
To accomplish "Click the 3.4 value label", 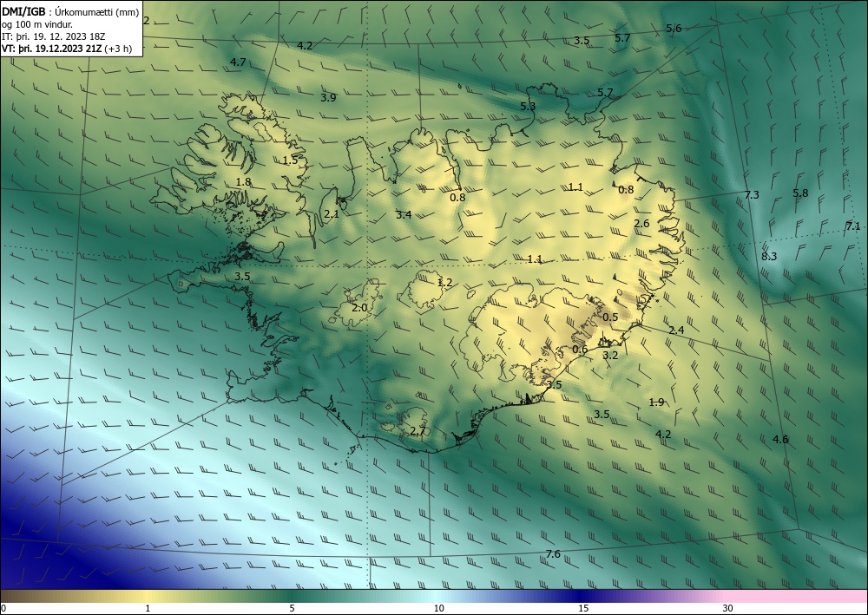I will (404, 214).
